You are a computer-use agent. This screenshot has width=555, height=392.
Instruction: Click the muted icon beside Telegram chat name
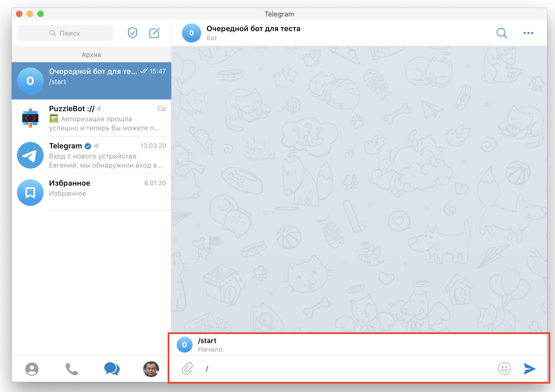click(x=96, y=146)
